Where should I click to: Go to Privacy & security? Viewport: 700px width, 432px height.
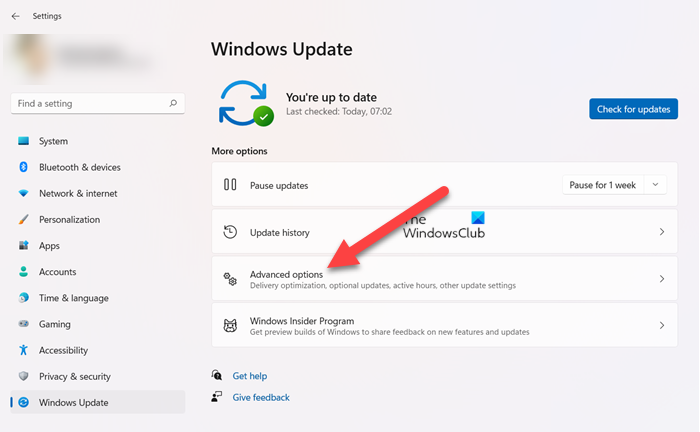coord(97,376)
